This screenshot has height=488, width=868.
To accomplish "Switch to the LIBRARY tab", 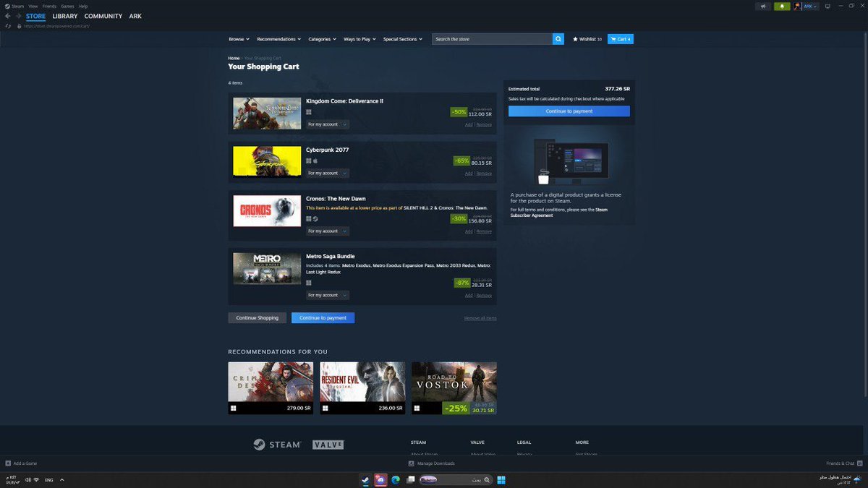I will tap(65, 16).
